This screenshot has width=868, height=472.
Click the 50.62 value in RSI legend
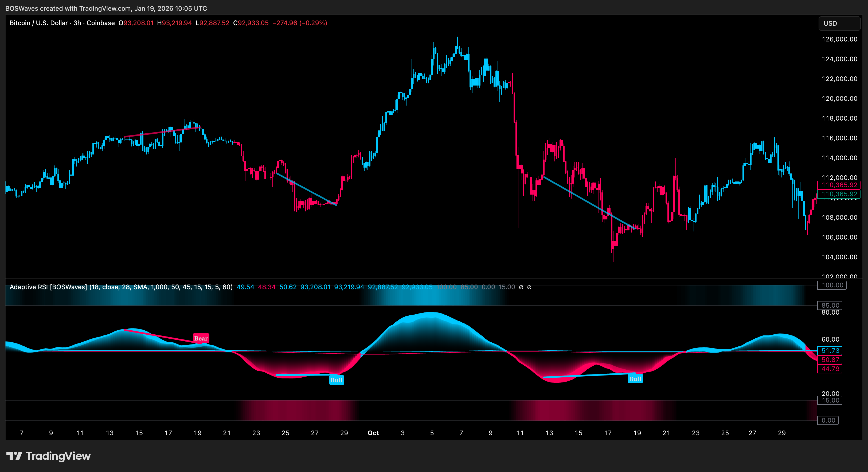click(288, 287)
